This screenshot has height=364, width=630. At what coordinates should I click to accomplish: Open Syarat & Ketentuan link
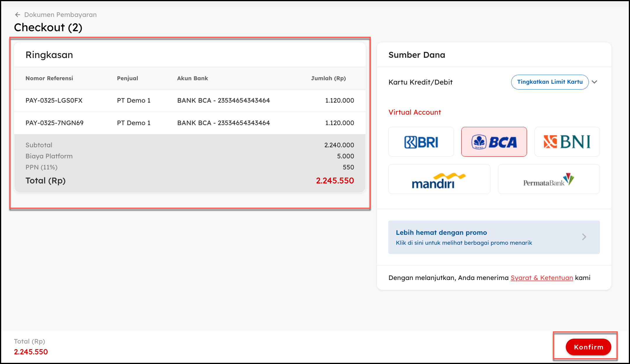click(x=542, y=278)
